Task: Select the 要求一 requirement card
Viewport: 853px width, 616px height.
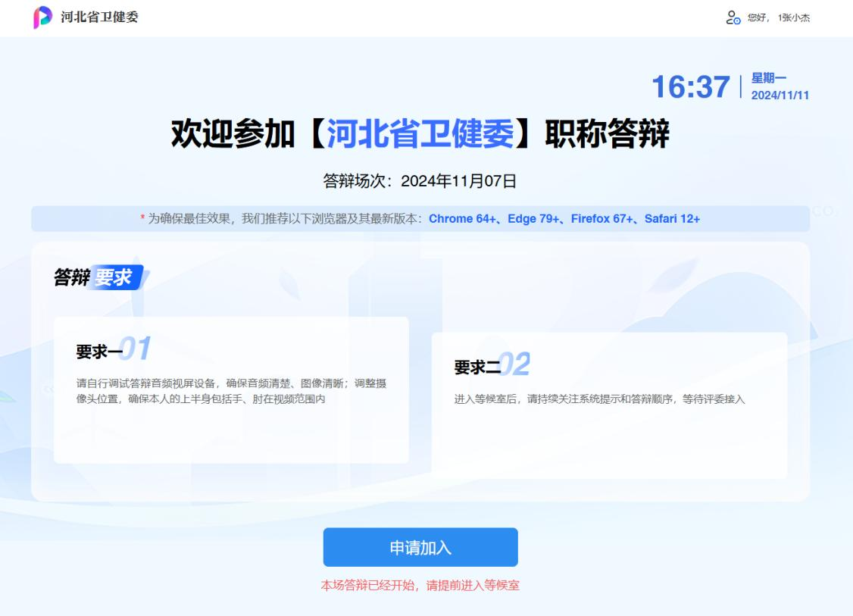Action: pos(231,390)
